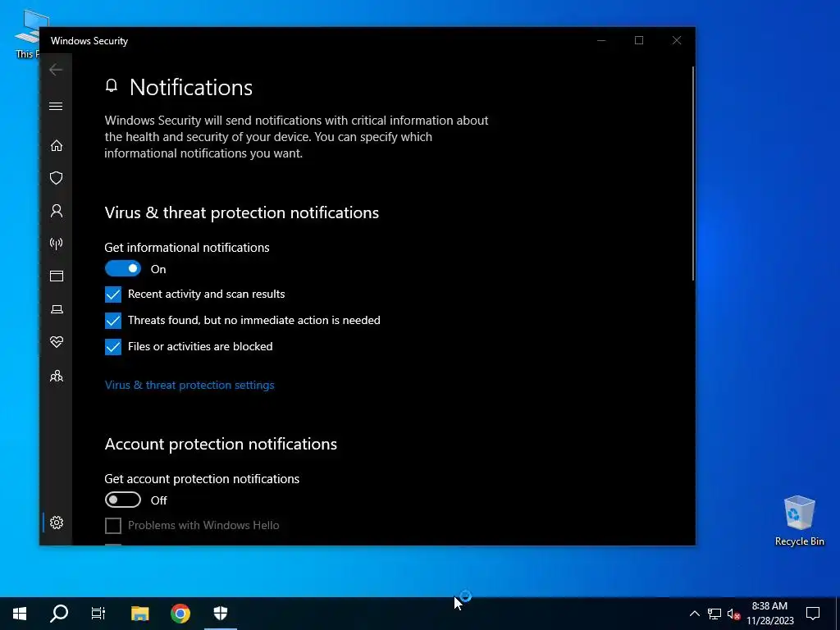Open the Action Center notification icon
This screenshot has width=840, height=630.
click(813, 614)
